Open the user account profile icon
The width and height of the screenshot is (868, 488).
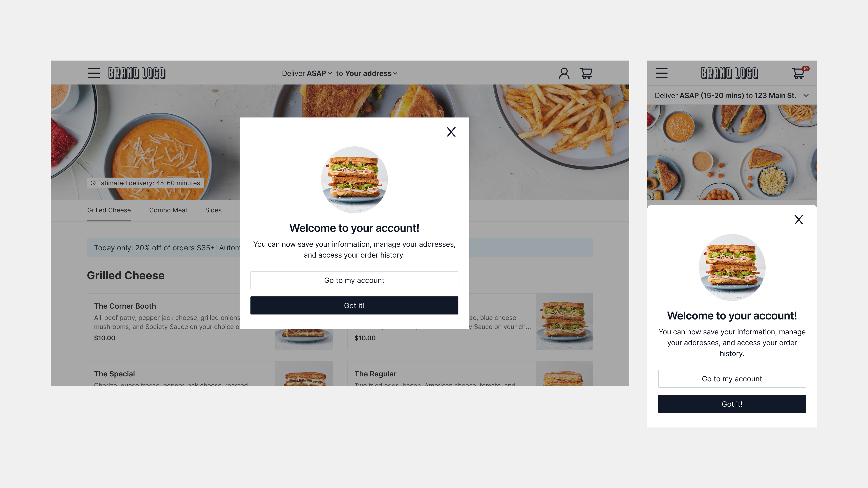[x=564, y=73]
